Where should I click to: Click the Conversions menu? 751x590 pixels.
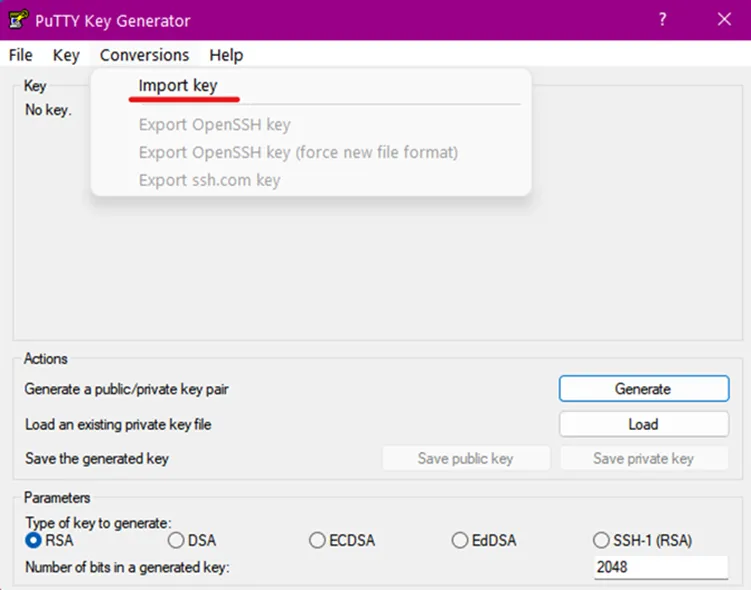click(x=144, y=55)
